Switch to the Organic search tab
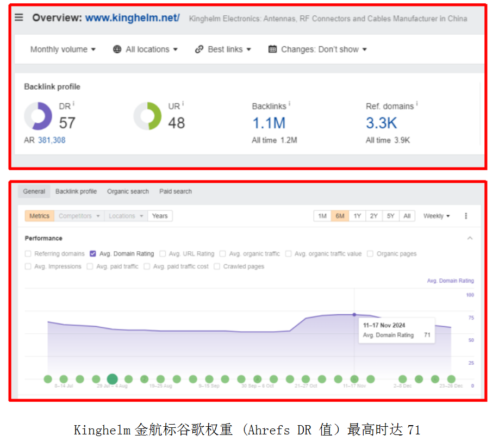 (128, 191)
